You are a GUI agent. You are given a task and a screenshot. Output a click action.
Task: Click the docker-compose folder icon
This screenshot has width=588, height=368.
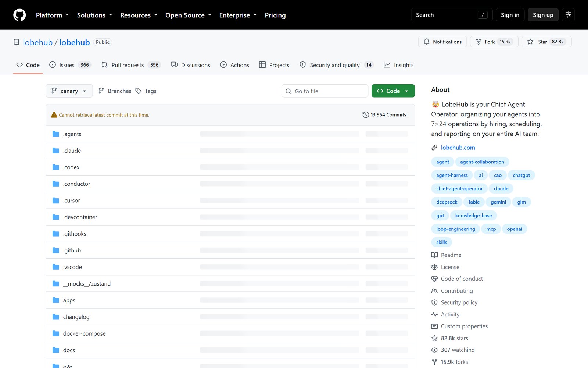click(56, 333)
